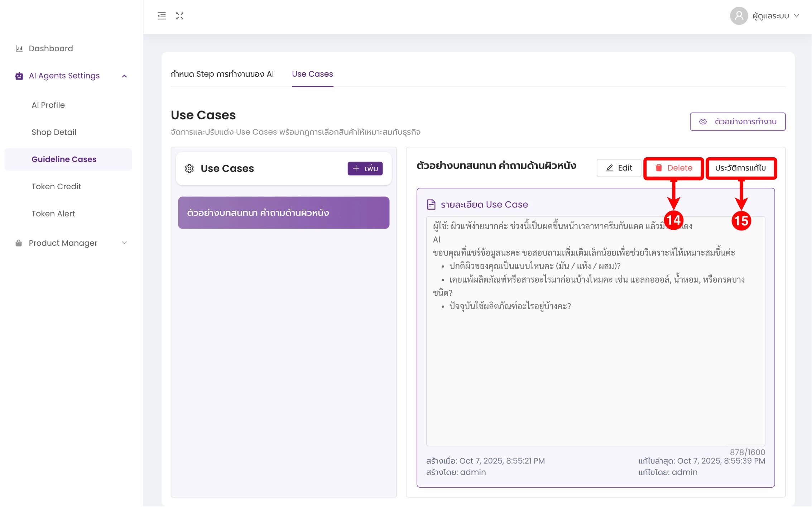This screenshot has height=507, width=812.
Task: Click the fullscreen expand icon
Action: [180, 16]
